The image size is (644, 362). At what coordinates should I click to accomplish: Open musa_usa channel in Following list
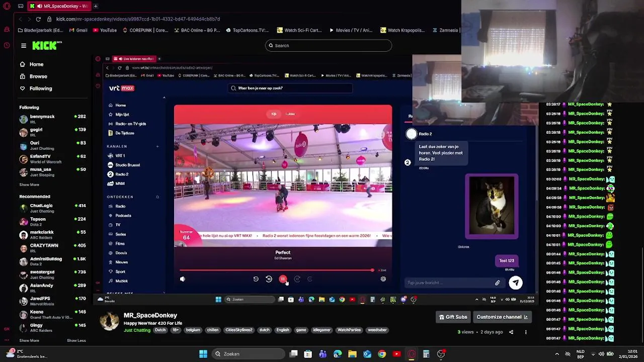[x=52, y=172]
